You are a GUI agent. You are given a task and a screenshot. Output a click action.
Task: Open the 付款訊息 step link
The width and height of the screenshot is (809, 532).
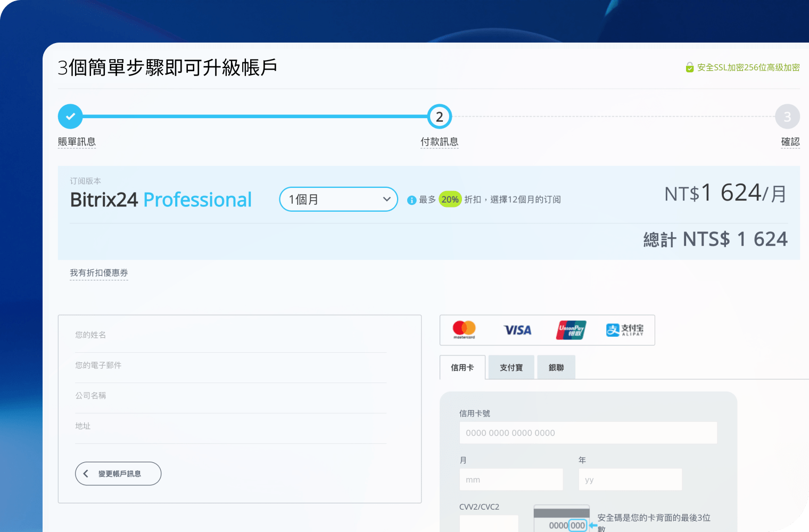click(x=440, y=142)
